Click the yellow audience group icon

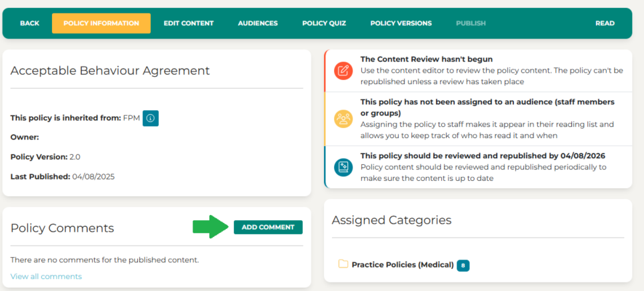pos(343,119)
